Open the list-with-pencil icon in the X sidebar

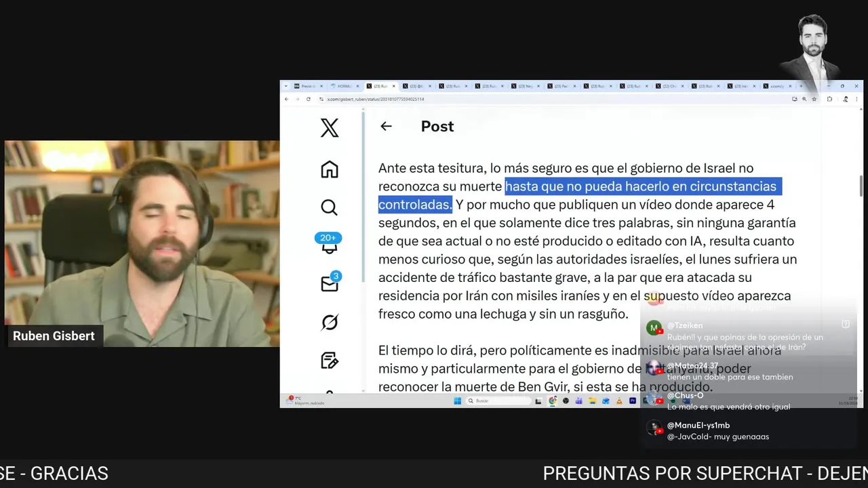click(330, 360)
